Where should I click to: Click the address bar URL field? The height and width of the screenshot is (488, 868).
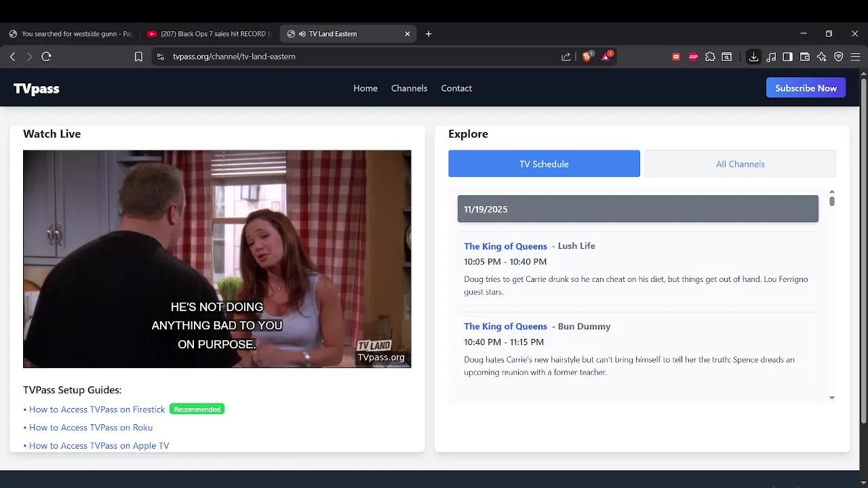coord(359,57)
